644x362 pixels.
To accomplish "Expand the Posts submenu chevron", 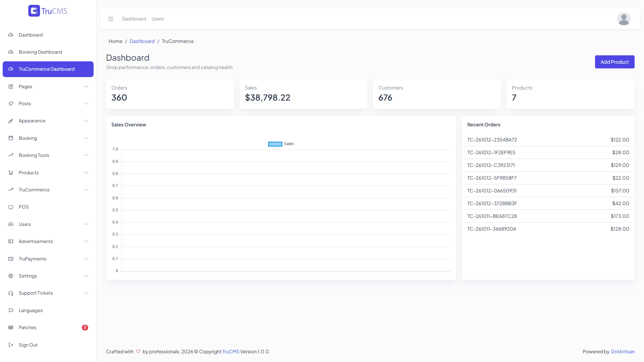I will coord(86,104).
